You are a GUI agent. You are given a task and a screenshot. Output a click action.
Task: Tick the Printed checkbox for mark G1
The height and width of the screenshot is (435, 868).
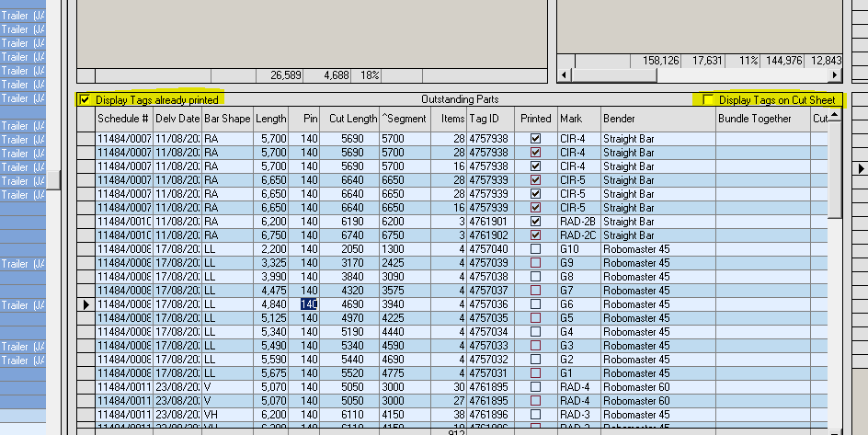535,373
